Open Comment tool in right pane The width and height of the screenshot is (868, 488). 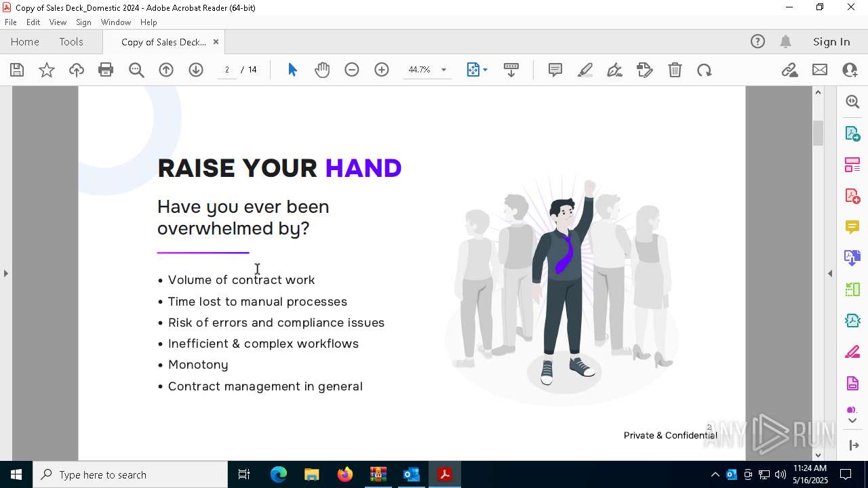tap(852, 227)
